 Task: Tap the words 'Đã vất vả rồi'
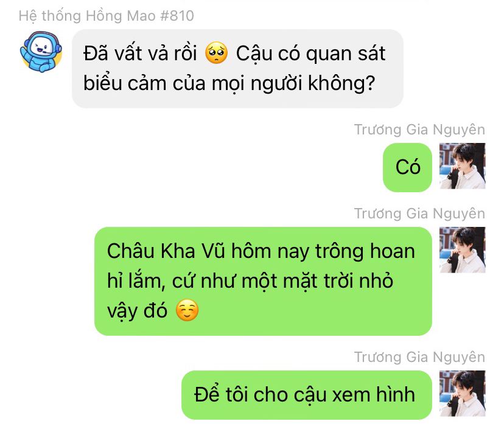pos(140,54)
